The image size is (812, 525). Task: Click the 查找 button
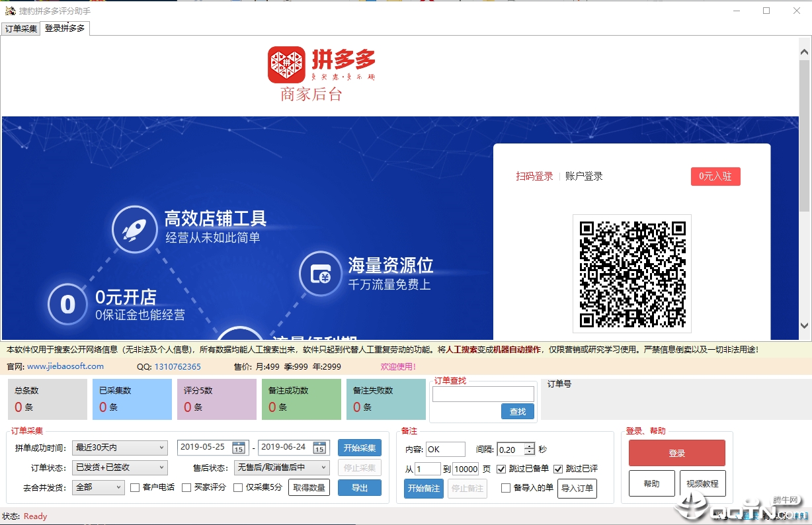coord(518,411)
